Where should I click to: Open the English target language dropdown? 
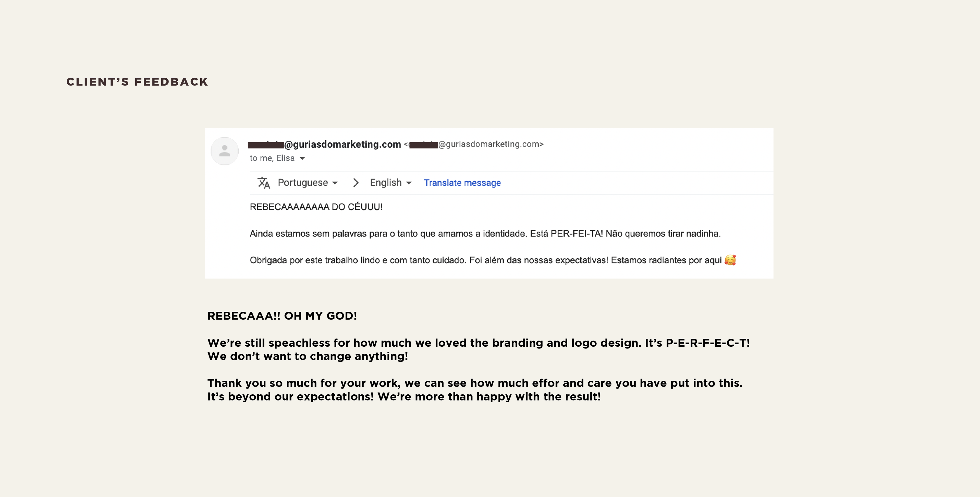(390, 183)
